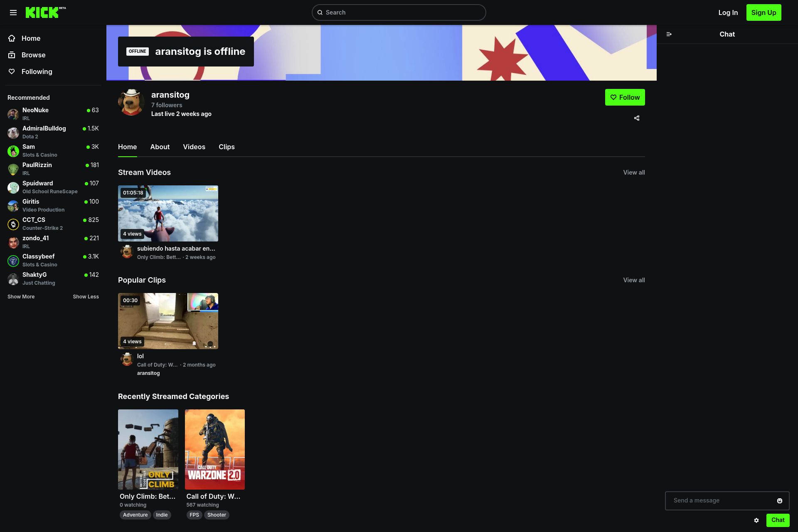Switch to the About tab
Screen dimensions: 798x532
[x=160, y=147]
